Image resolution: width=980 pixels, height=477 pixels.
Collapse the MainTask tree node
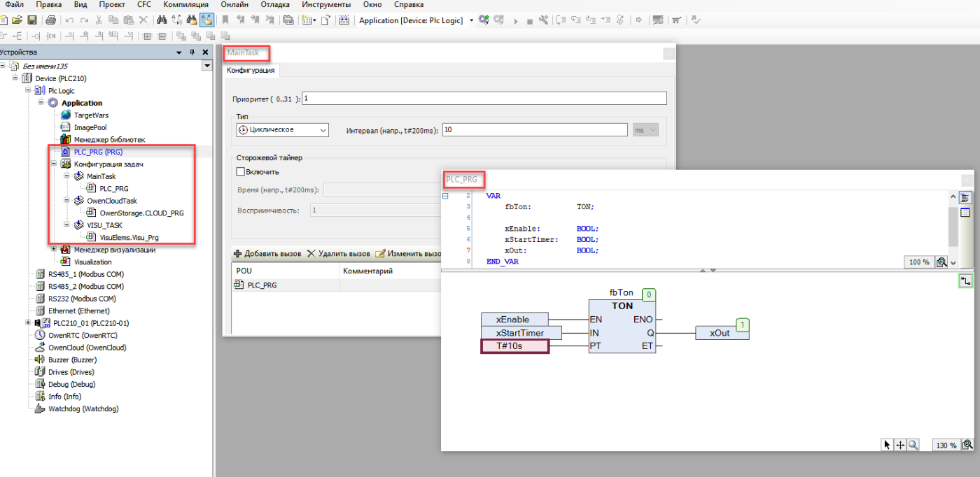click(66, 176)
